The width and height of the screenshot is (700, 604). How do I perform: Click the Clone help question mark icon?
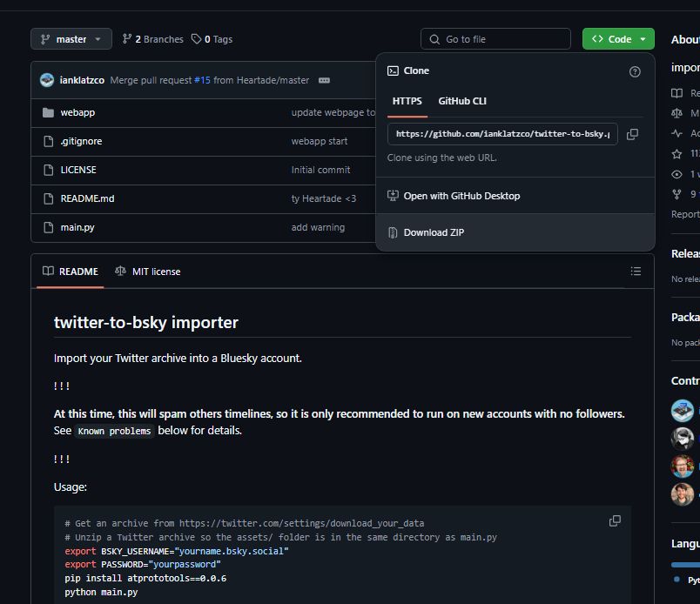[x=635, y=71]
